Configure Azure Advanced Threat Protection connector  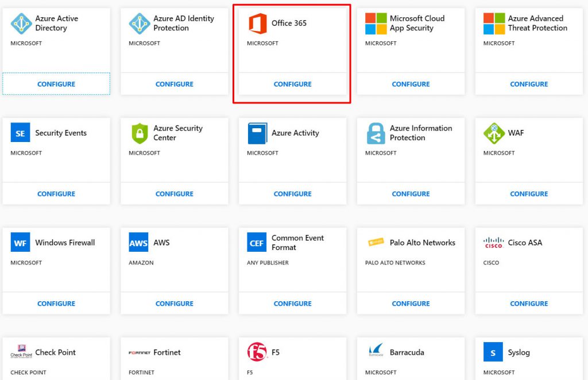(x=529, y=84)
